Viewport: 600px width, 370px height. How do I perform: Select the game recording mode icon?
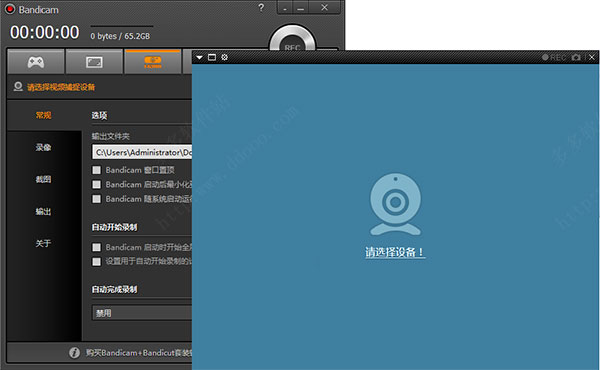pos(36,62)
